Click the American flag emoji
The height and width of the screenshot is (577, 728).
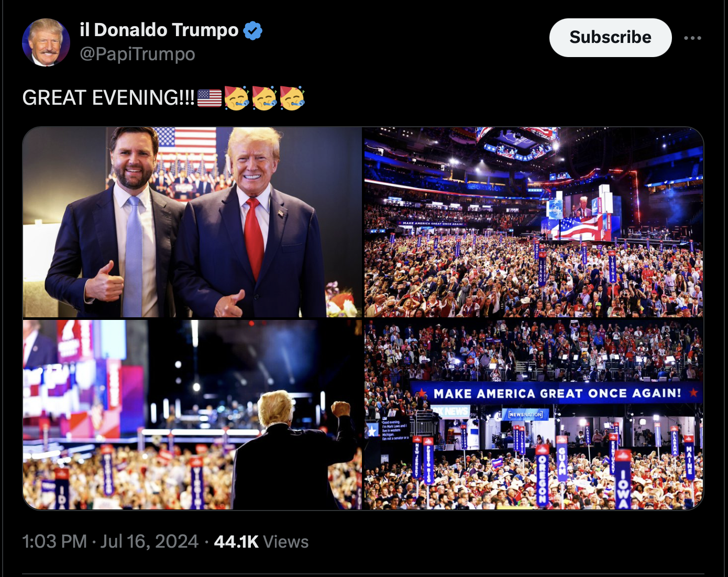click(x=209, y=98)
